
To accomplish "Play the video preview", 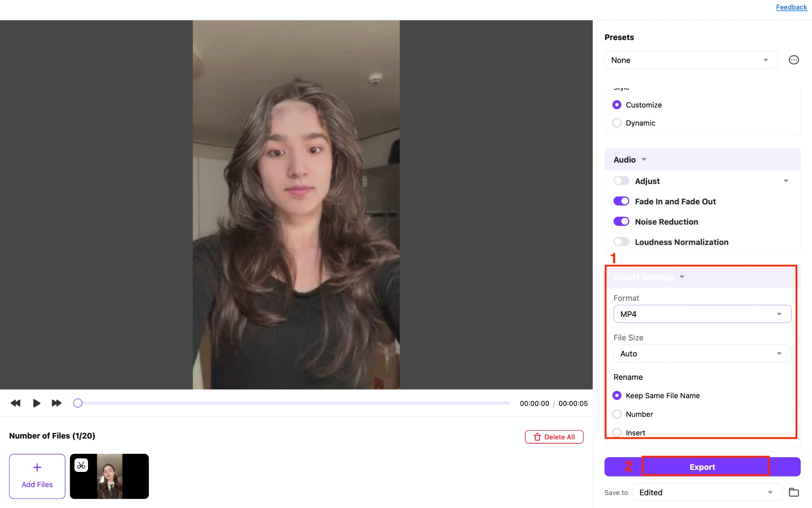I will click(x=36, y=403).
